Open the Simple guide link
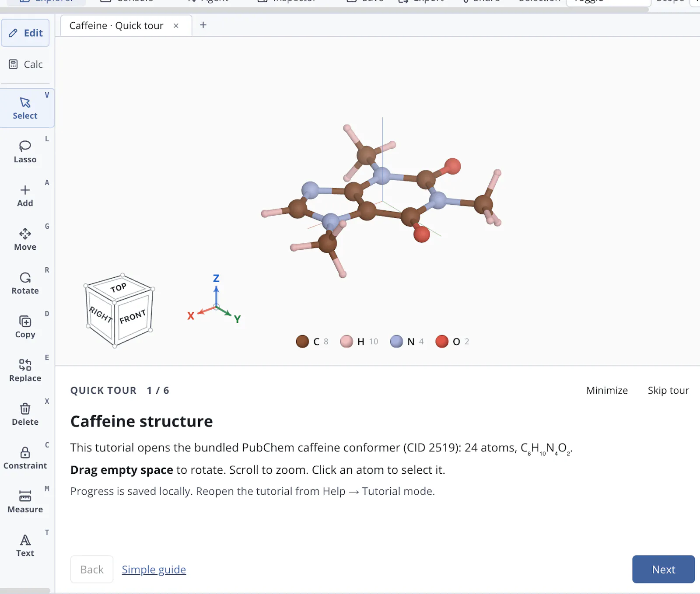Screen dimensions: 700x594 pyautogui.click(x=154, y=570)
